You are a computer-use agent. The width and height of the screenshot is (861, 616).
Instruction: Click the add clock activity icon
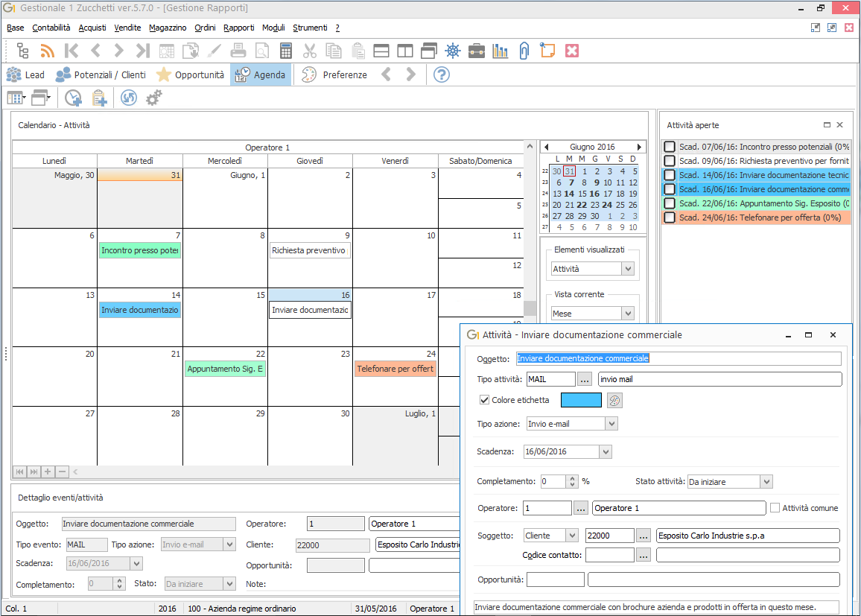tap(73, 98)
